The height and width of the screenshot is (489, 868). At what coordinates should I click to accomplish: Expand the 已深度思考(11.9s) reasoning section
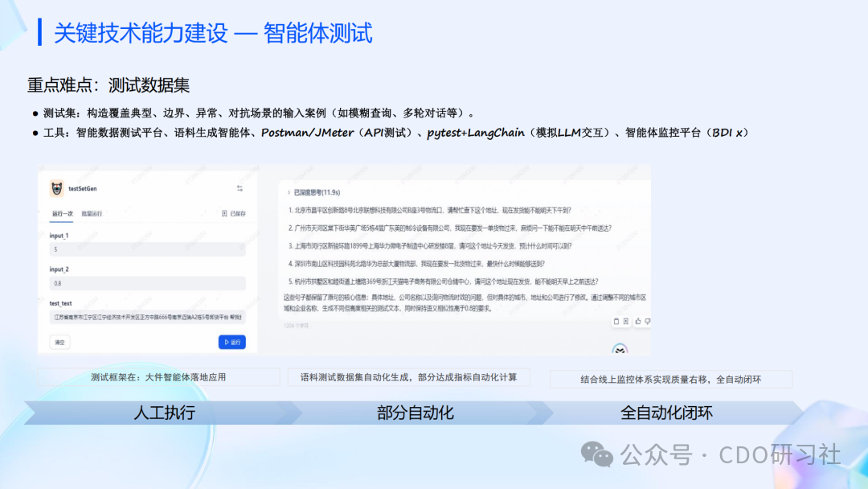[x=315, y=193]
